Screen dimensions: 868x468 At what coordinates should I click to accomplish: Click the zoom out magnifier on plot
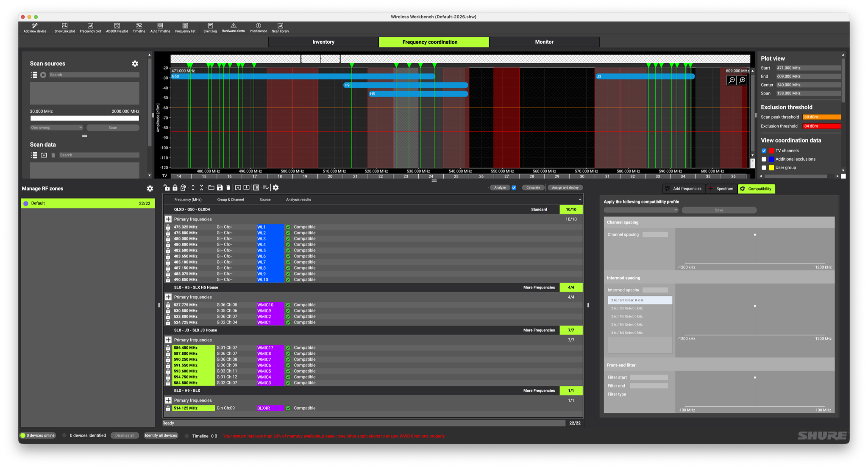click(731, 80)
